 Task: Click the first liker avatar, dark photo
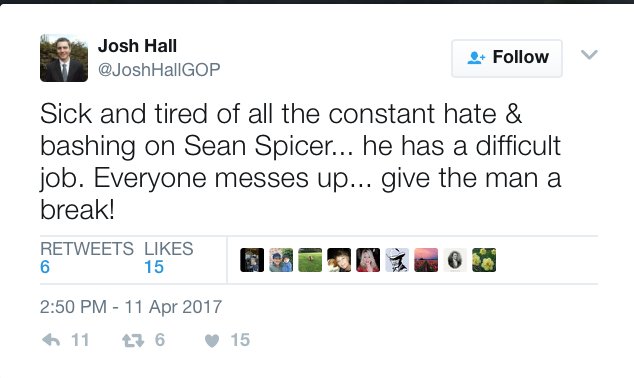coord(252,260)
